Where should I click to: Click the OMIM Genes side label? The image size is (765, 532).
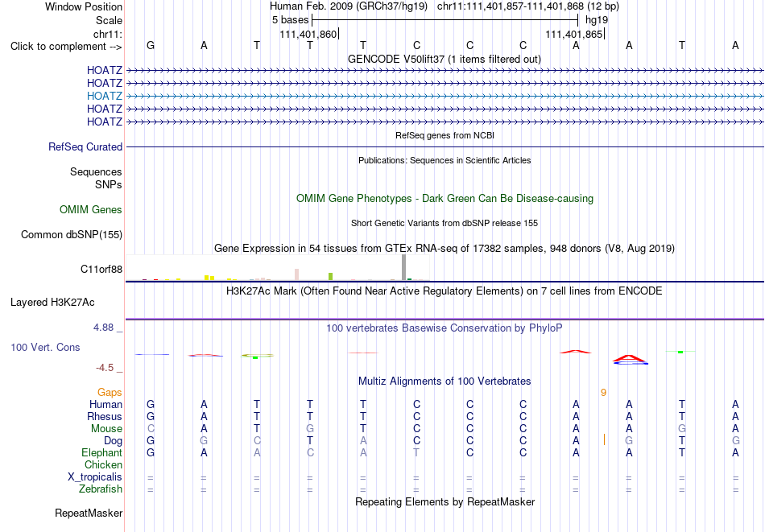(x=91, y=210)
